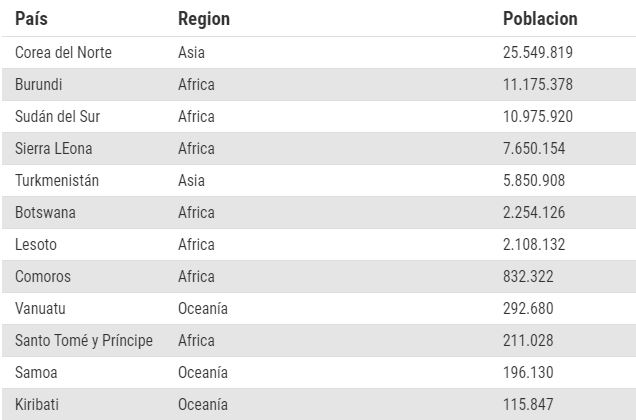Screen dimensions: 636x420
Task: Select the Burundi country cell
Action: pos(41,84)
